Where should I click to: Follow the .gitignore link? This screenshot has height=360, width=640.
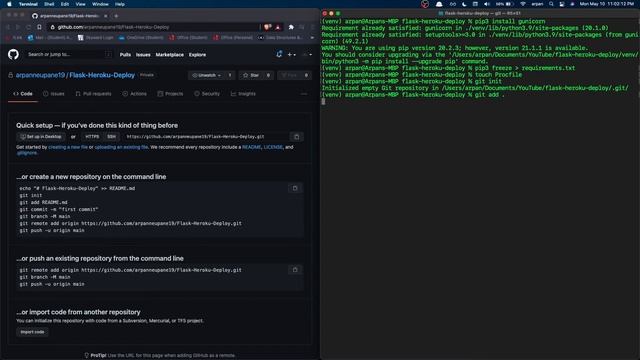pyautogui.click(x=27, y=153)
